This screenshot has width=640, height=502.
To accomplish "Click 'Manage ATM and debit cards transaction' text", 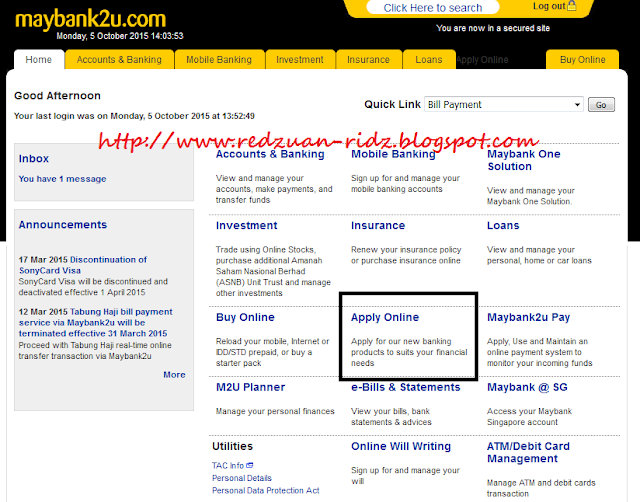I will [x=541, y=488].
